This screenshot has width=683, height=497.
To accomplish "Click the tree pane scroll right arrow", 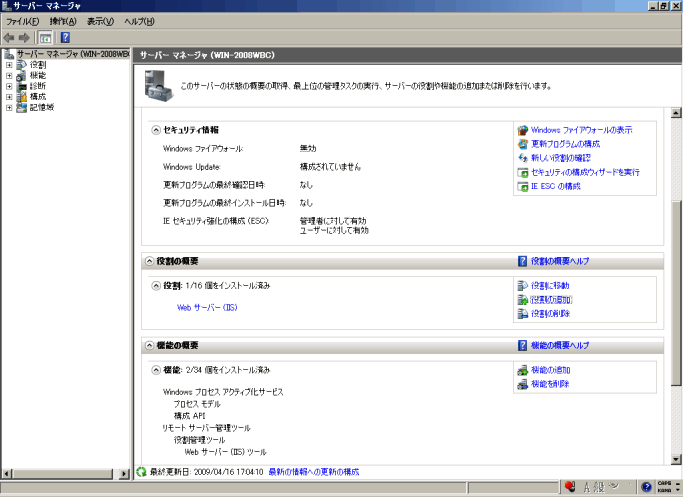I will (x=125, y=473).
